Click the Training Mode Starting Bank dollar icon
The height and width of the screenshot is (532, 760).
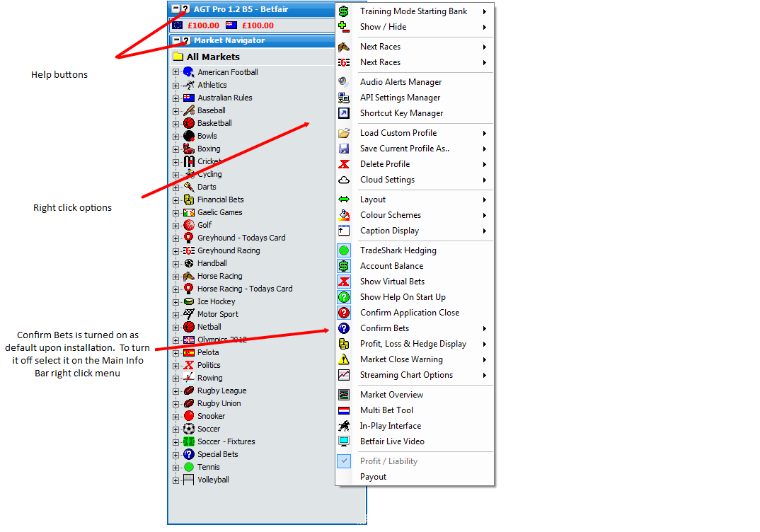point(344,11)
